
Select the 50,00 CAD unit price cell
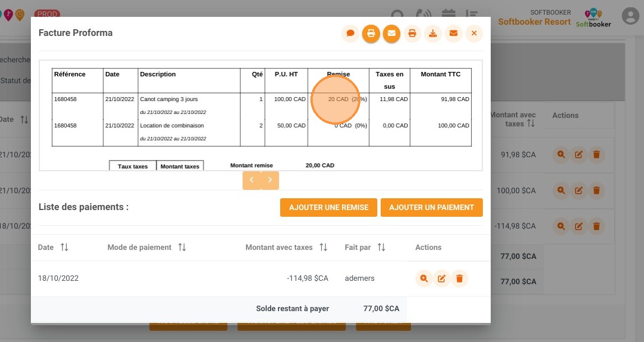(291, 125)
